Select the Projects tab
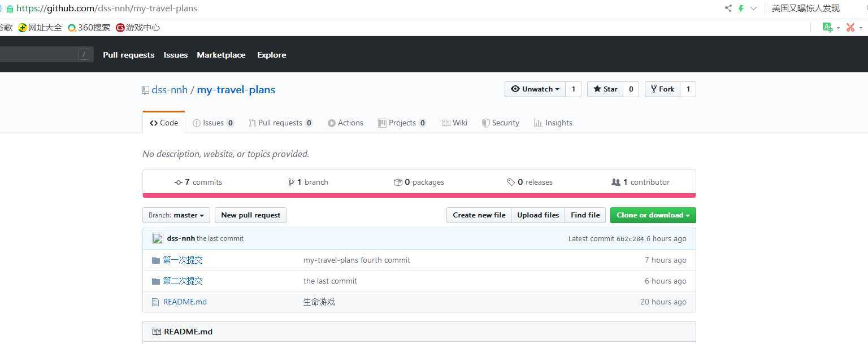 pos(402,123)
